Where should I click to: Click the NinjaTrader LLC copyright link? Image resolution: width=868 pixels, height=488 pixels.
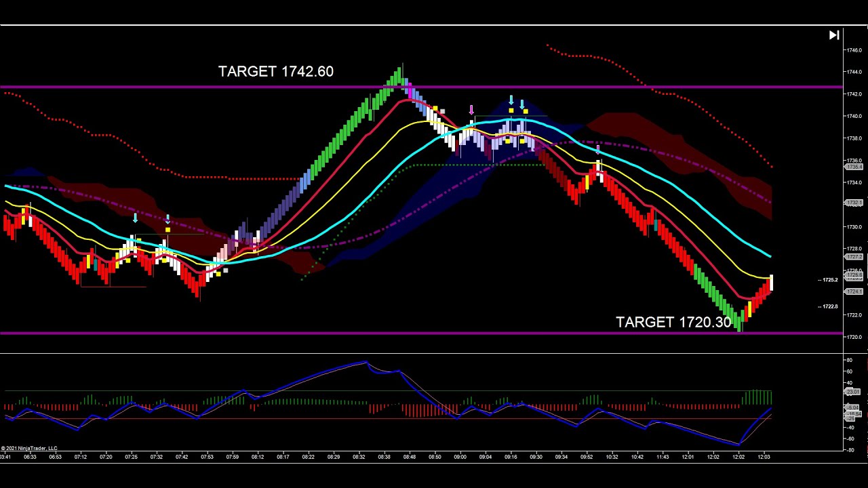31,447
